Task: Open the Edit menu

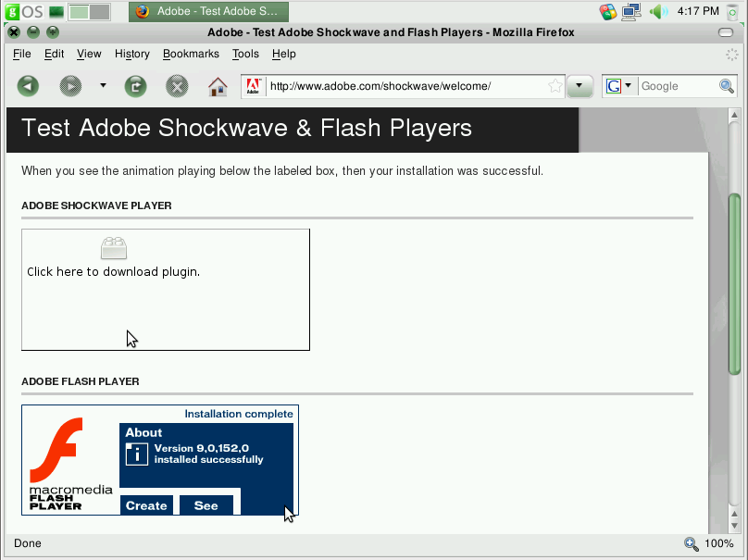Action: click(x=54, y=54)
